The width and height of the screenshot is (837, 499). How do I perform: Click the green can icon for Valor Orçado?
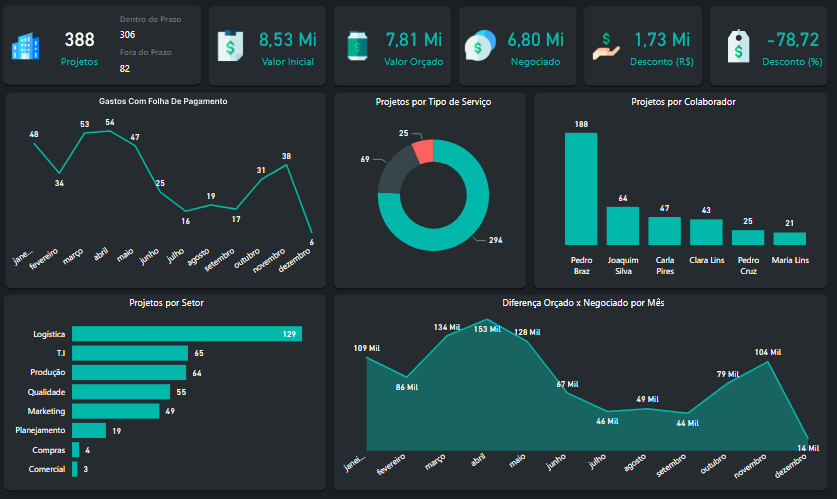[x=357, y=46]
